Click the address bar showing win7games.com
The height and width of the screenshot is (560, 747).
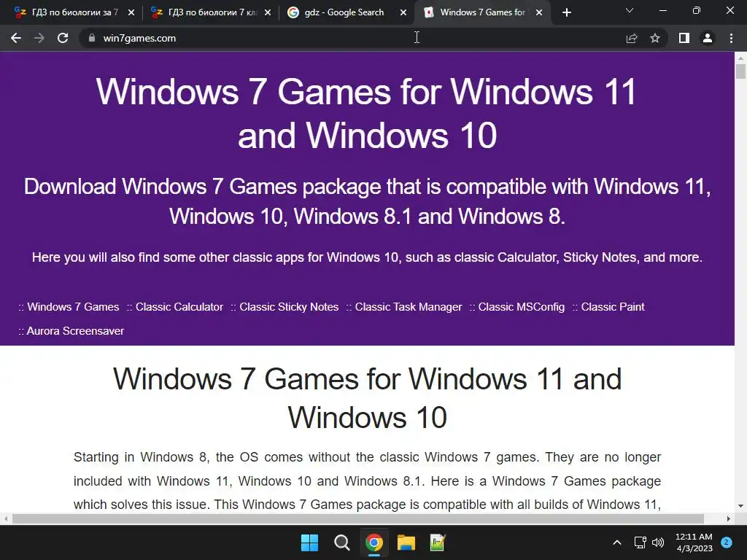point(352,38)
